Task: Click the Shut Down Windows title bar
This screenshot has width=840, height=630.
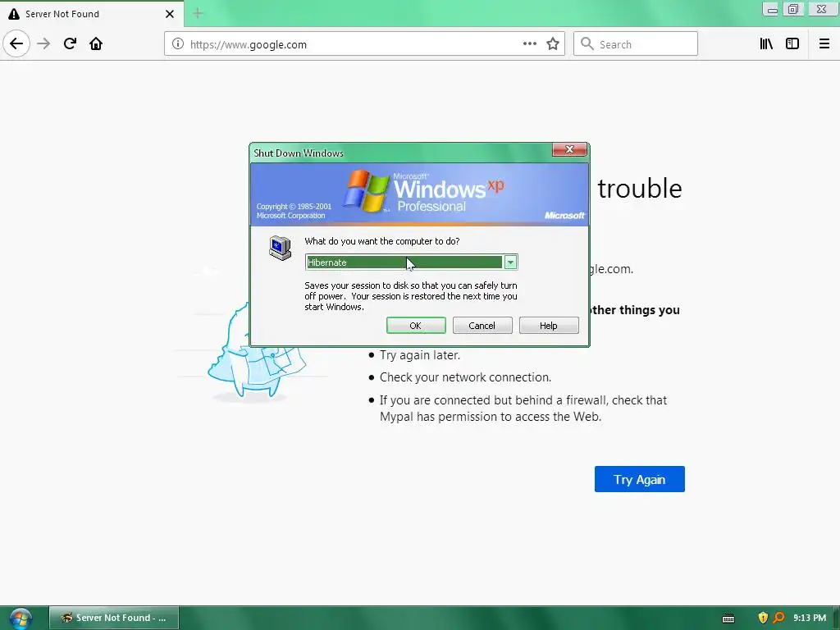Action: [x=402, y=153]
